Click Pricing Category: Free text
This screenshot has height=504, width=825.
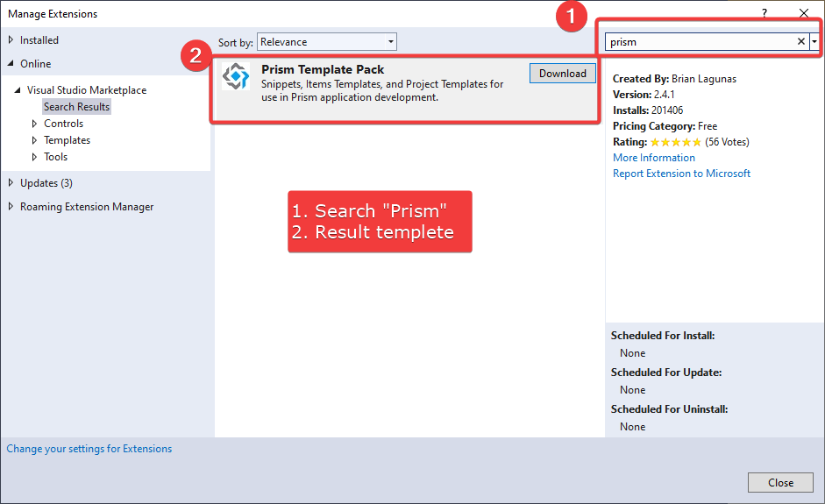click(665, 126)
